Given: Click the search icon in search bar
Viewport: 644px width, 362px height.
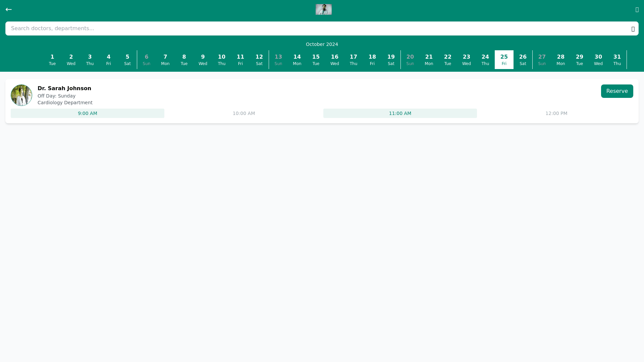Looking at the screenshot, I should coord(633,29).
